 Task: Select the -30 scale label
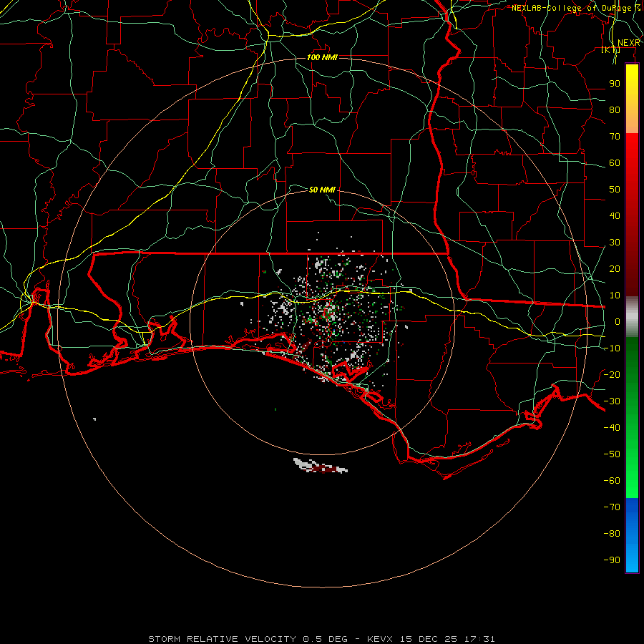612,401
